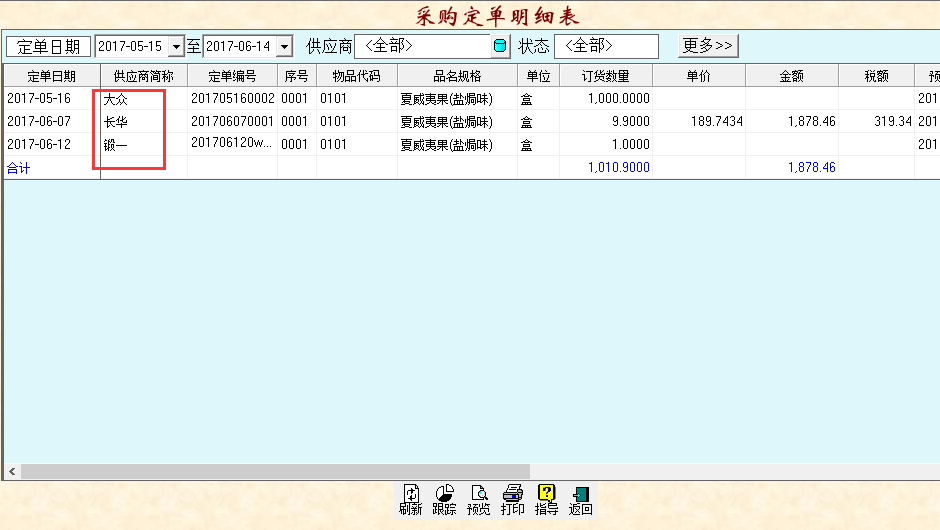Click the 订货数量 column header

pos(606,76)
